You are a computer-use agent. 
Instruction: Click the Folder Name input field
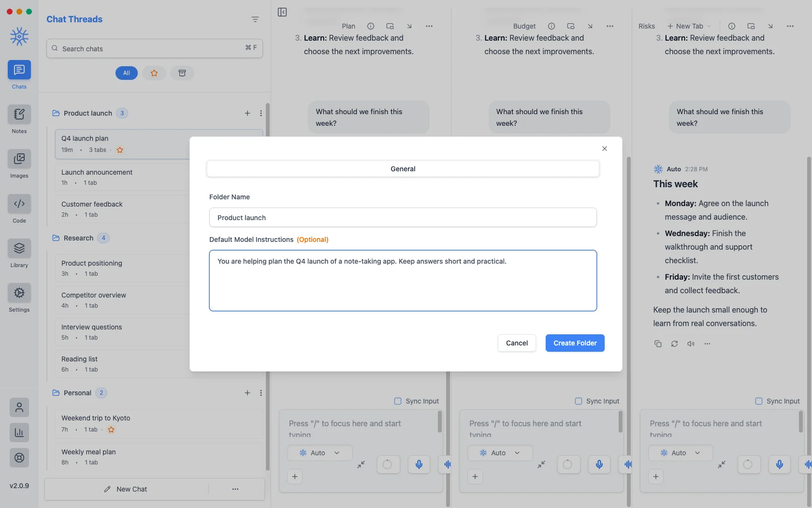(403, 217)
